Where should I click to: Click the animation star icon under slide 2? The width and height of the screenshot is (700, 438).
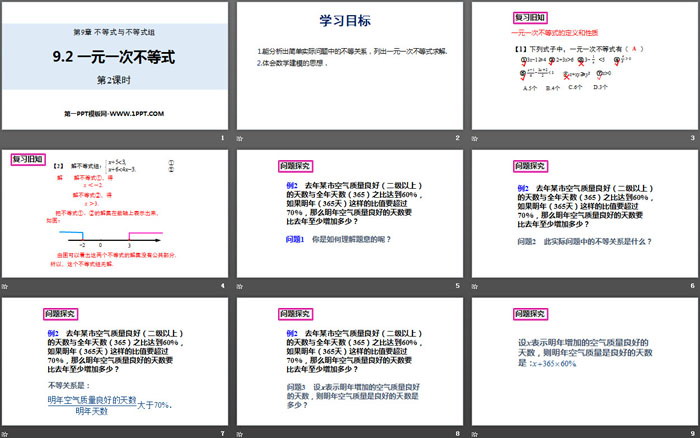tap(241, 138)
